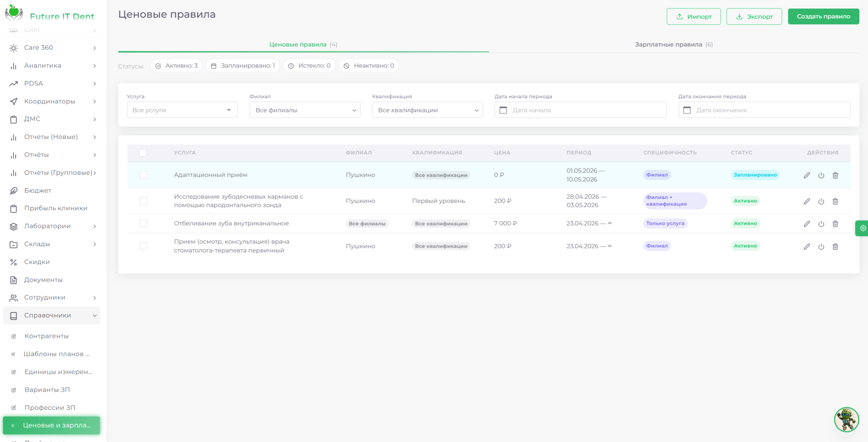Click the Создать правило button

click(x=823, y=17)
